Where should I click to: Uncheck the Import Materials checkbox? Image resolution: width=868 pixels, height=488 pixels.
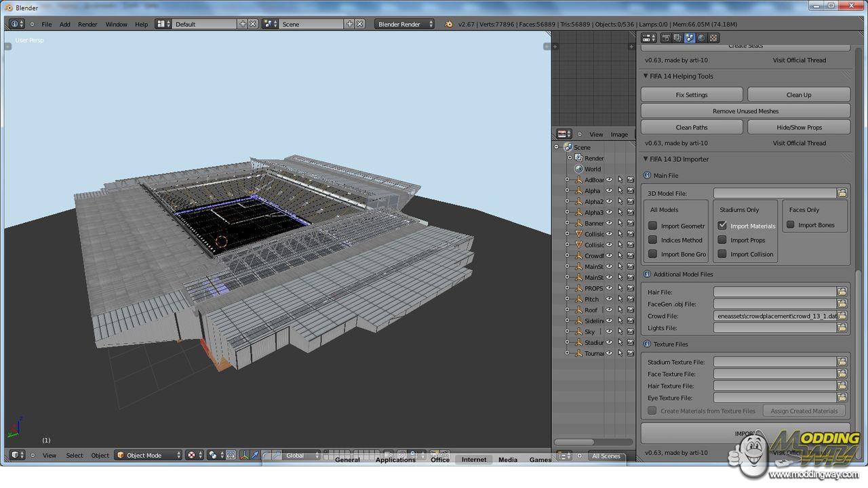coord(722,226)
